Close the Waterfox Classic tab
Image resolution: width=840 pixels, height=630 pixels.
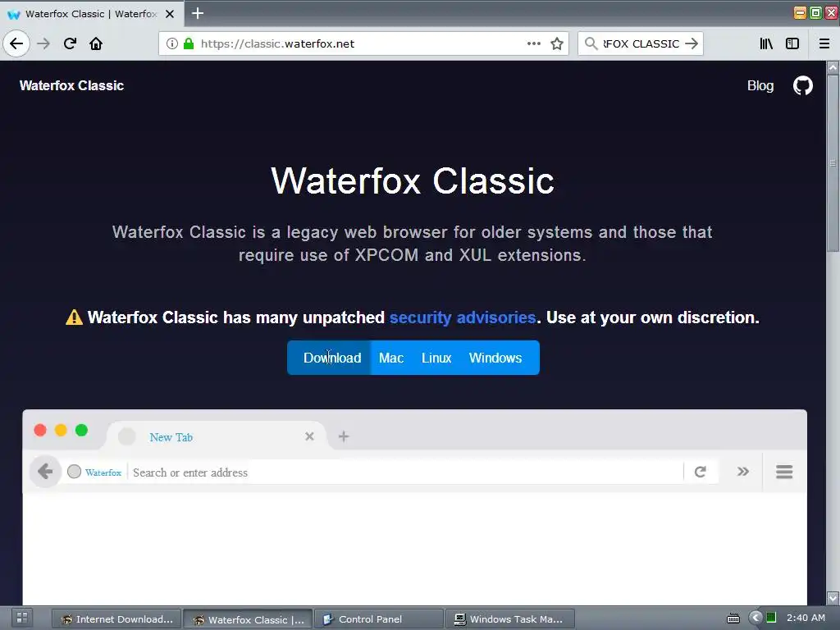[x=170, y=14]
